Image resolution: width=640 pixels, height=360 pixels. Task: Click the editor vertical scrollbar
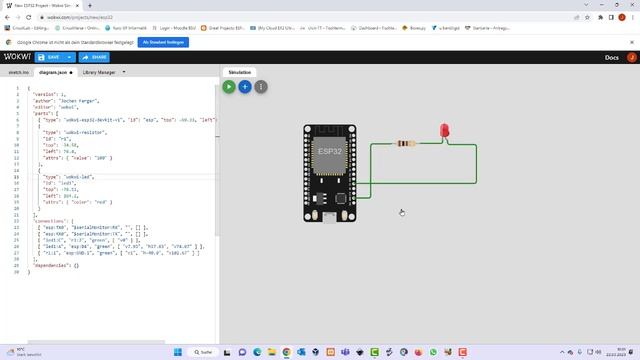tap(218, 161)
